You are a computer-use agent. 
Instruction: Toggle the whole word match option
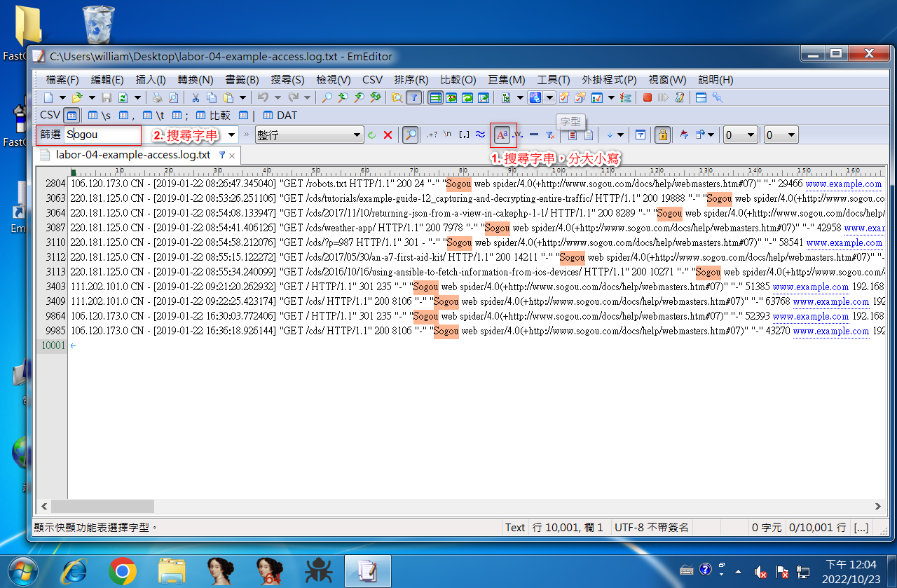518,135
